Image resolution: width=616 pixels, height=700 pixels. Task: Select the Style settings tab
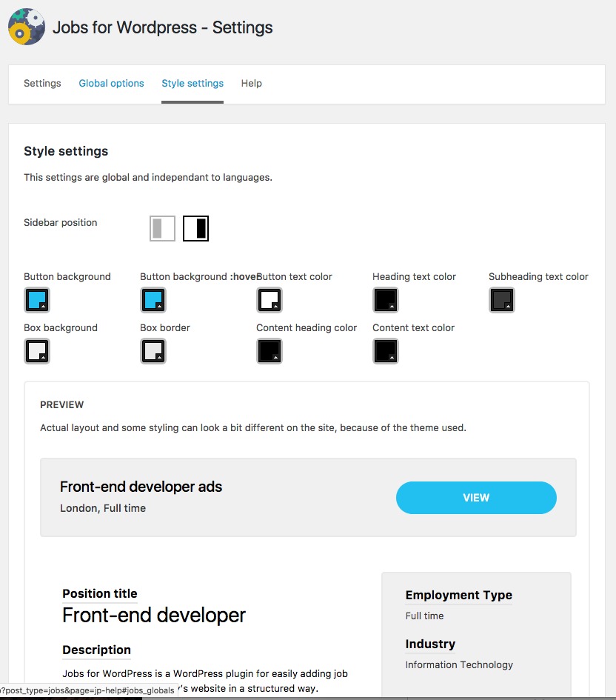pos(192,84)
